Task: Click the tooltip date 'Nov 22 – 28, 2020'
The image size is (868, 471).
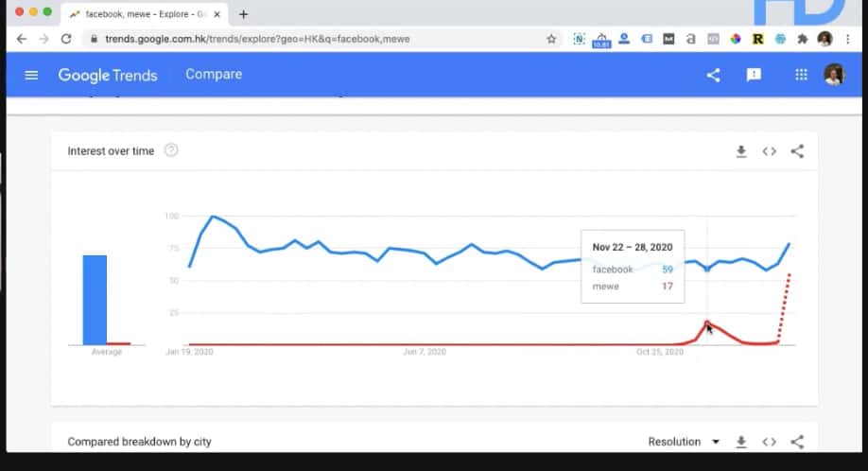Action: tap(633, 248)
